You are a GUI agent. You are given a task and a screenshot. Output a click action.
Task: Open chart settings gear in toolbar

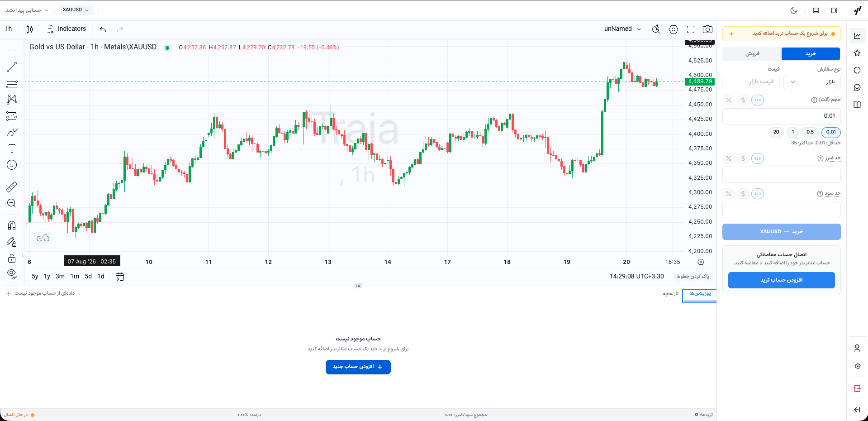pyautogui.click(x=674, y=29)
